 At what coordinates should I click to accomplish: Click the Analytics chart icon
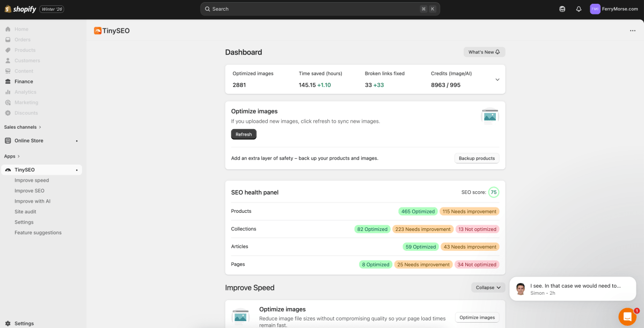click(8, 92)
